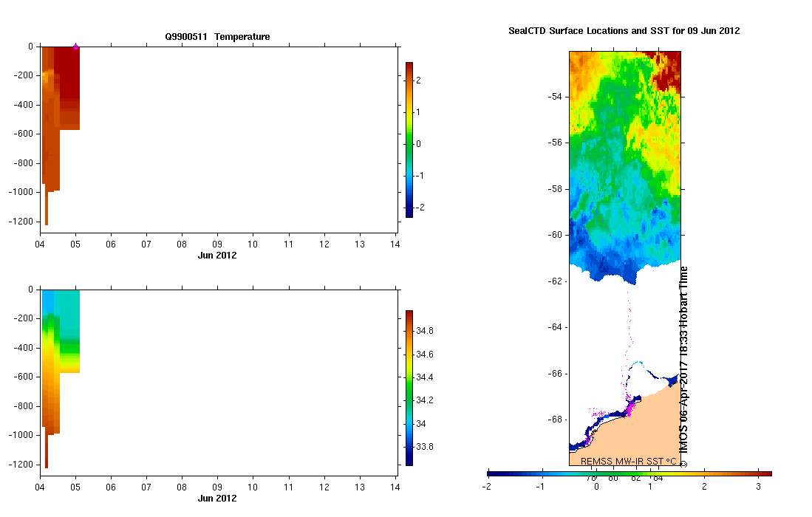Click the magenta seal track cluster near the coast

click(630, 407)
